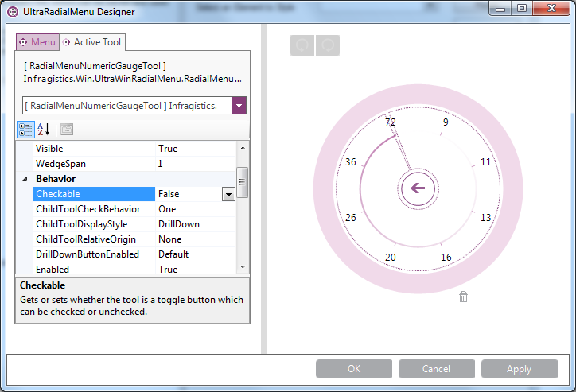Click the WedgeSpan value field
Screen dimensions: 576x392
[195, 164]
